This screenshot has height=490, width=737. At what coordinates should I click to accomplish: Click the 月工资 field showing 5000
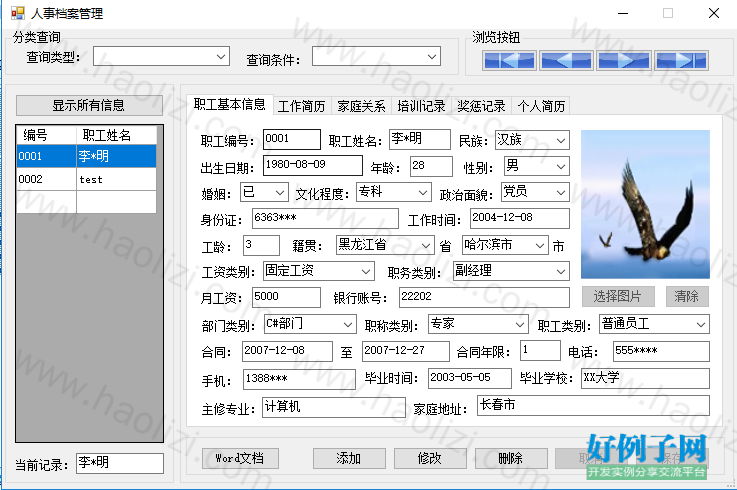286,298
